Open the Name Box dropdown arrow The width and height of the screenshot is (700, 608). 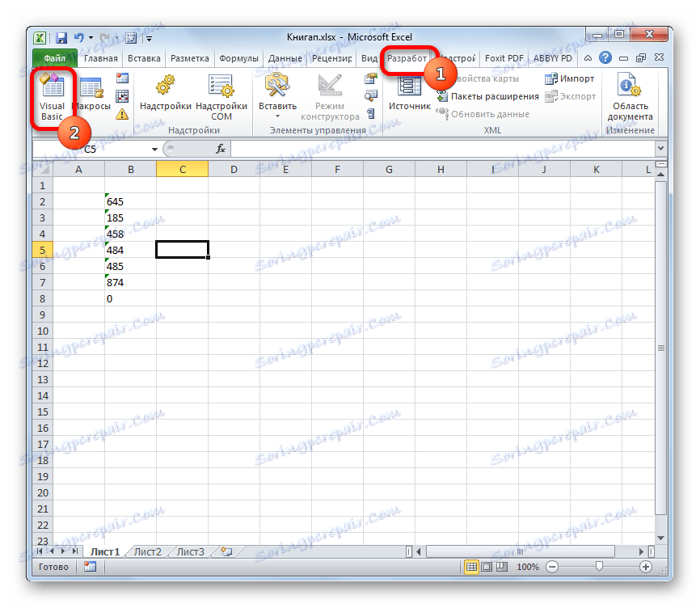tap(154, 149)
